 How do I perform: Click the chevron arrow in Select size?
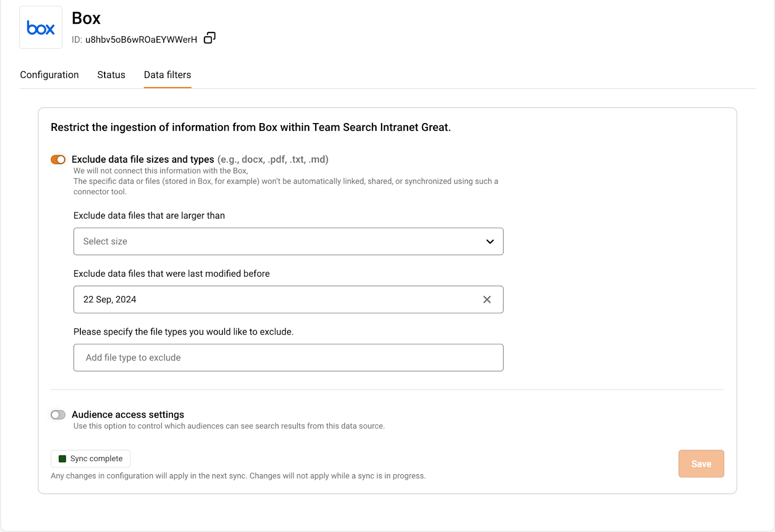click(490, 241)
